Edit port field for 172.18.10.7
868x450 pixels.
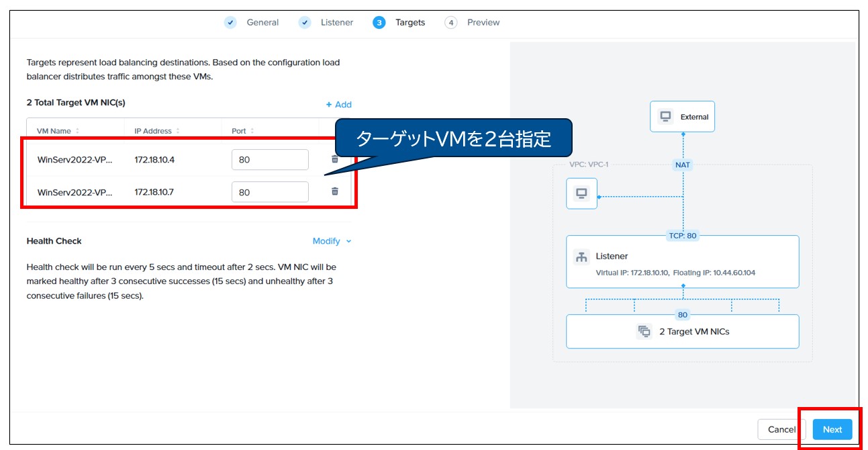click(270, 192)
